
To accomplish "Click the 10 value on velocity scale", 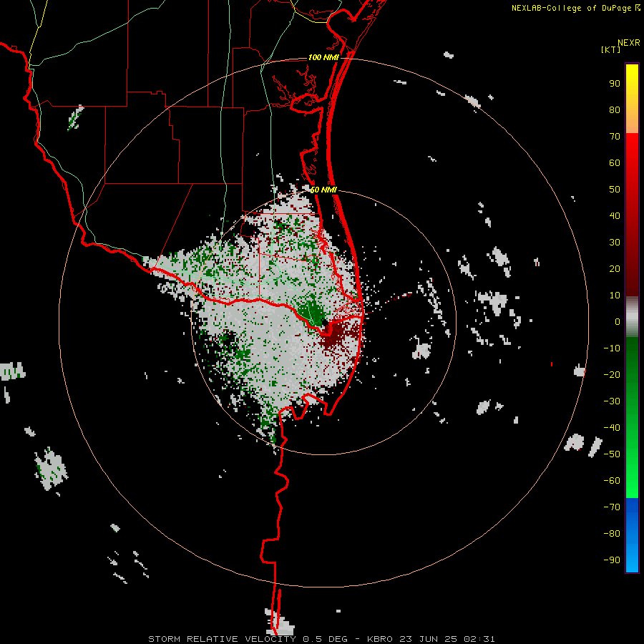I will click(x=615, y=296).
